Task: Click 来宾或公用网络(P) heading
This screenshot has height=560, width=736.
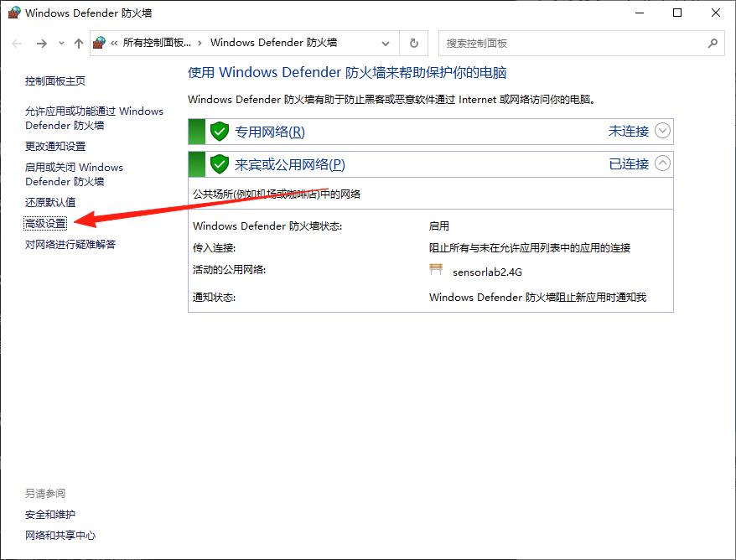Action: click(x=289, y=165)
